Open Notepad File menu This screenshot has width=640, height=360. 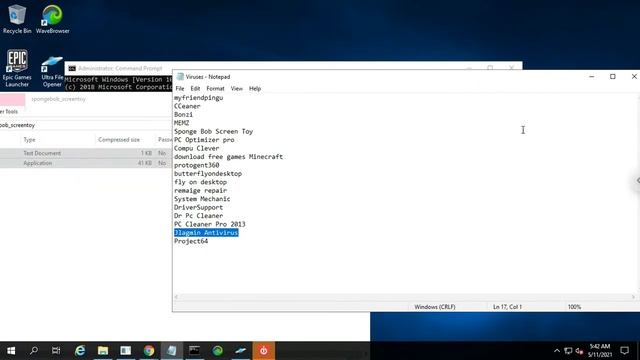click(x=180, y=89)
